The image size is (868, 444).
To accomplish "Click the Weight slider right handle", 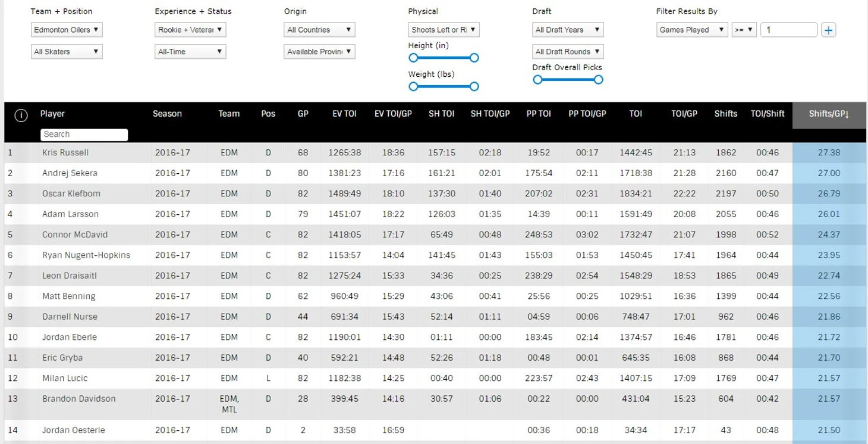I will 474,86.
